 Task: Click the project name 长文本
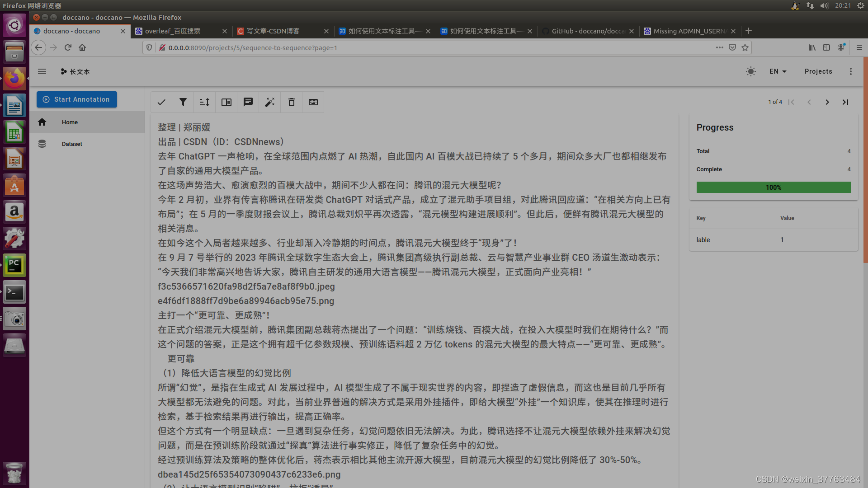pos(80,71)
